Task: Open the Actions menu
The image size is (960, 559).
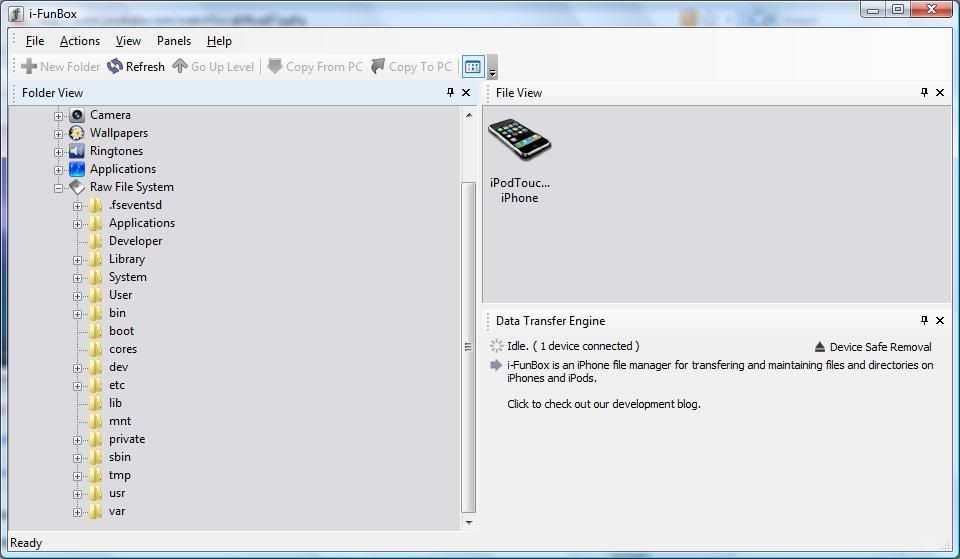Action: pyautogui.click(x=80, y=41)
